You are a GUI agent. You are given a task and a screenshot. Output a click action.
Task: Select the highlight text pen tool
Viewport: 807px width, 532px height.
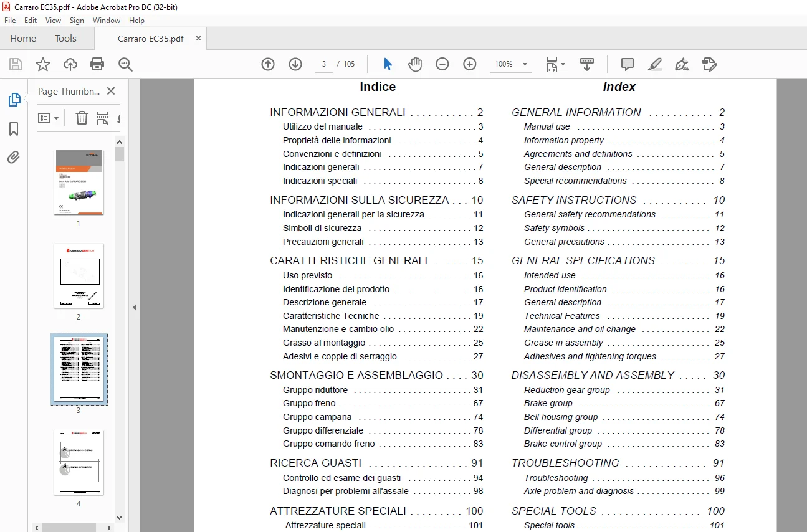tap(655, 64)
